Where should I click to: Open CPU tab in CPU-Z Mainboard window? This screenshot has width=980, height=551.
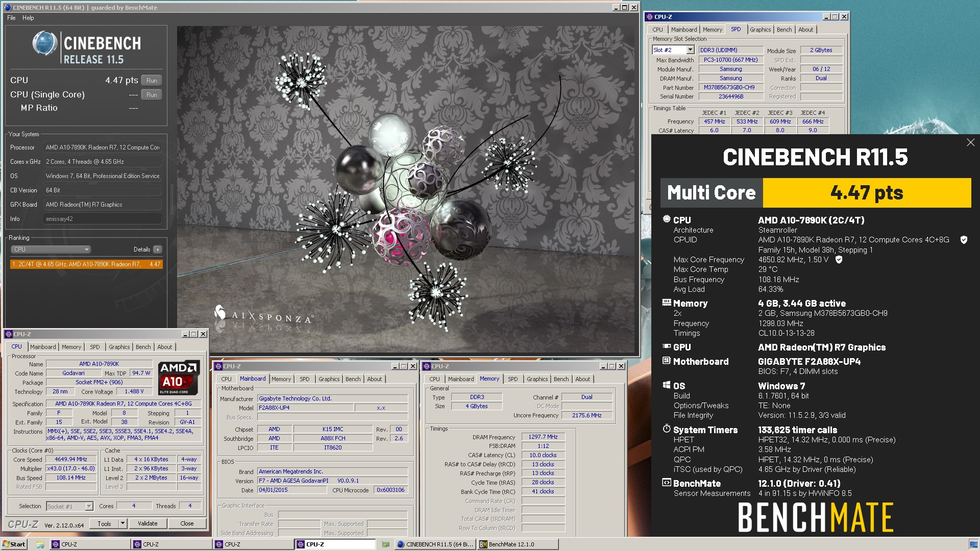pyautogui.click(x=226, y=379)
